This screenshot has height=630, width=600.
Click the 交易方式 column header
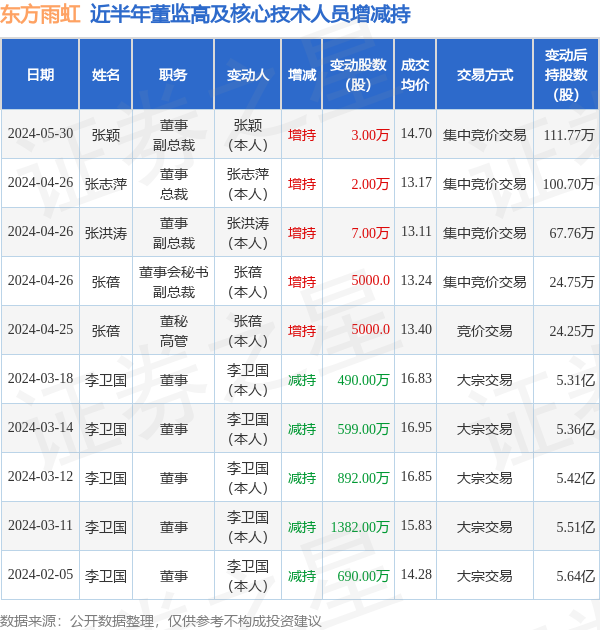[x=485, y=75]
